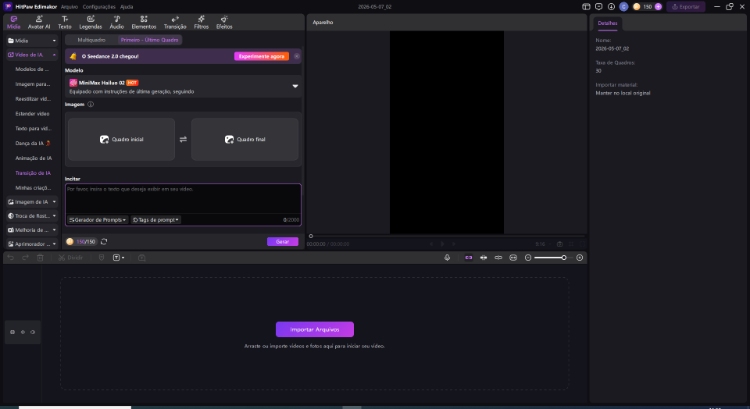Switch to the Detalhes tab
The height and width of the screenshot is (409, 750).
[607, 23]
